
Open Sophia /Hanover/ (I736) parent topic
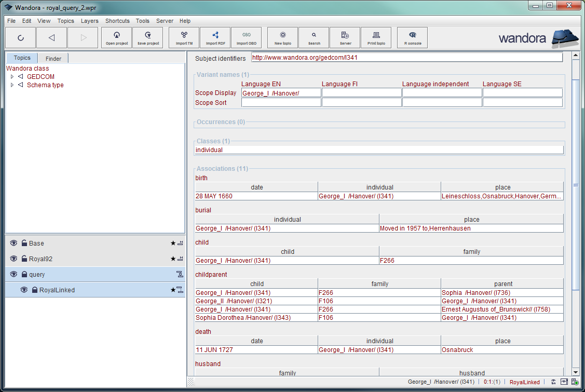tap(476, 293)
